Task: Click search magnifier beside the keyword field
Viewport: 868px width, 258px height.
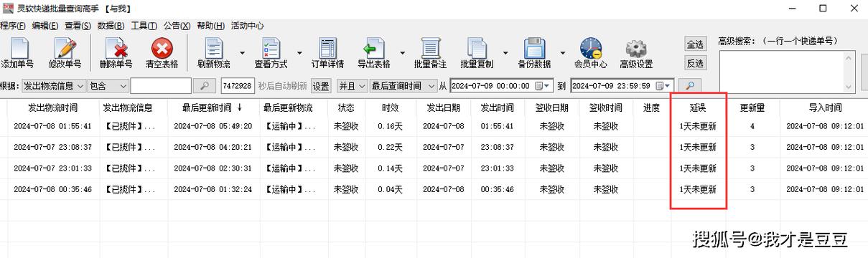Action: (x=205, y=86)
